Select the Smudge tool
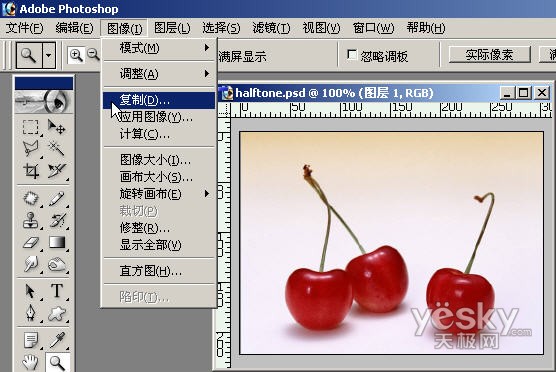Screen dimensions: 556x372 pyautogui.click(x=30, y=264)
